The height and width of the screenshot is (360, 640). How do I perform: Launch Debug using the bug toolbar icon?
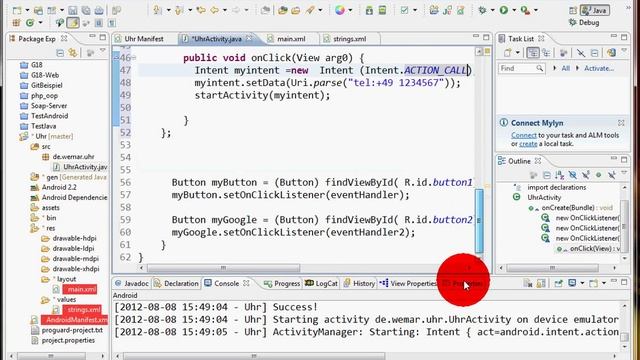482,10
